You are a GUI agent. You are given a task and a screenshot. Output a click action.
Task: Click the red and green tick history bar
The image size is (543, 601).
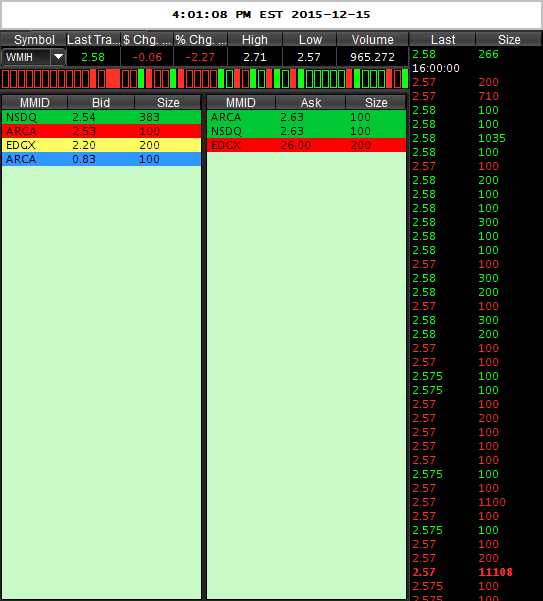click(205, 79)
